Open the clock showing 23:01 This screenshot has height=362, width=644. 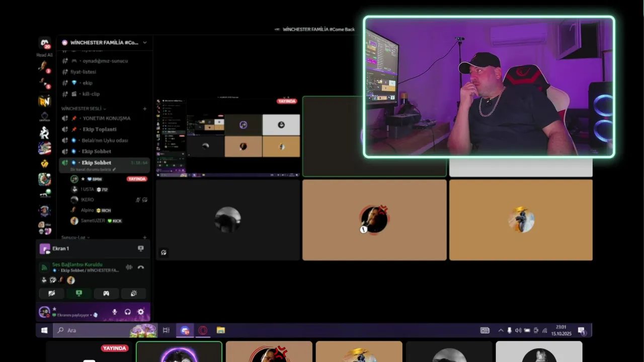[x=561, y=330]
